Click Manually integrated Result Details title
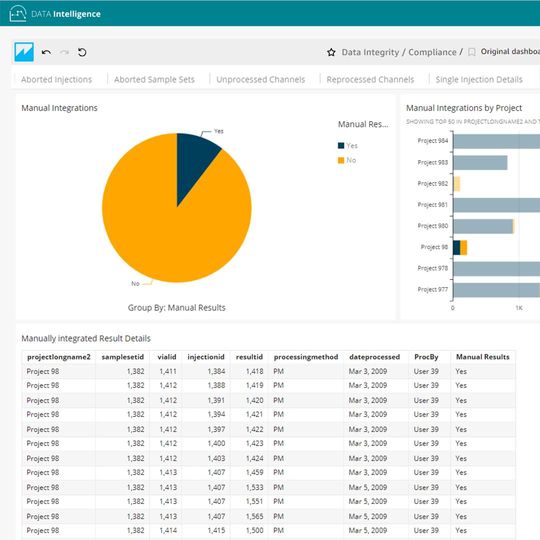The height and width of the screenshot is (540, 540). point(86,339)
